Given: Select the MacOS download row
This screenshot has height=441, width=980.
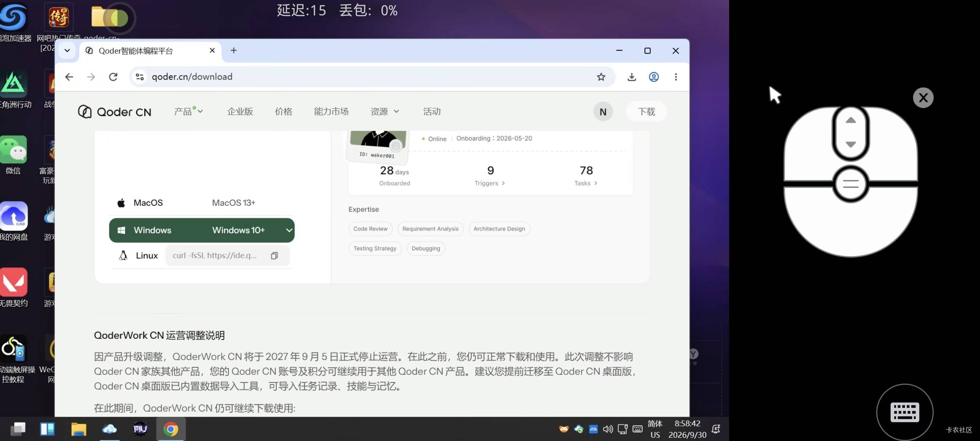Looking at the screenshot, I should (202, 202).
